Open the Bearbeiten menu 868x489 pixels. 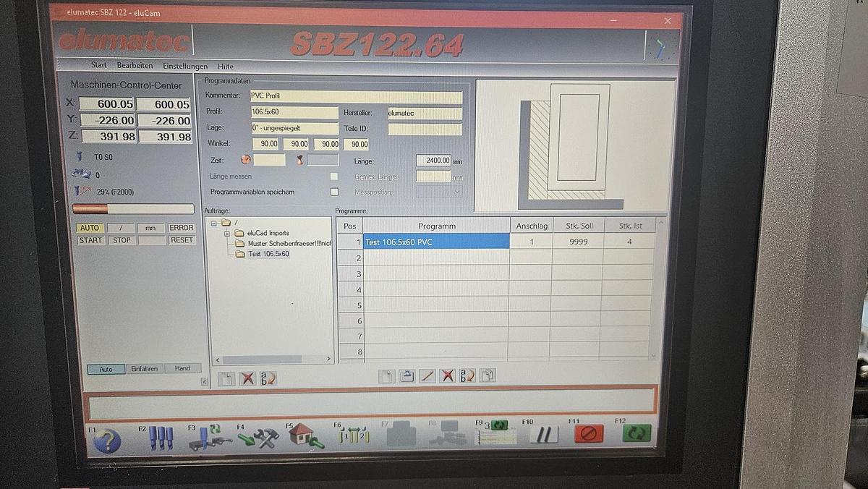[x=135, y=65]
